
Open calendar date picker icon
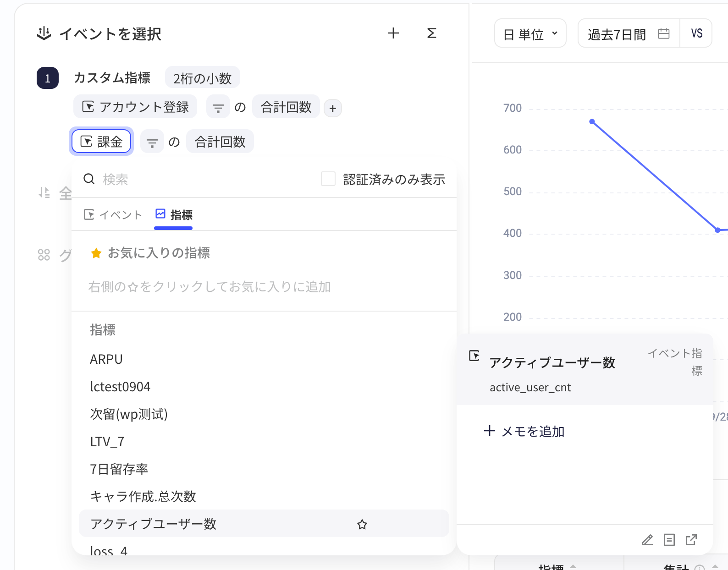[664, 33]
